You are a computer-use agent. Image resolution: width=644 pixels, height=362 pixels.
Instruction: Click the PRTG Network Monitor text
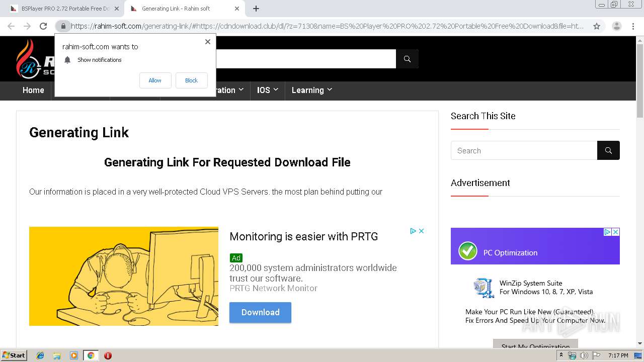click(x=273, y=288)
